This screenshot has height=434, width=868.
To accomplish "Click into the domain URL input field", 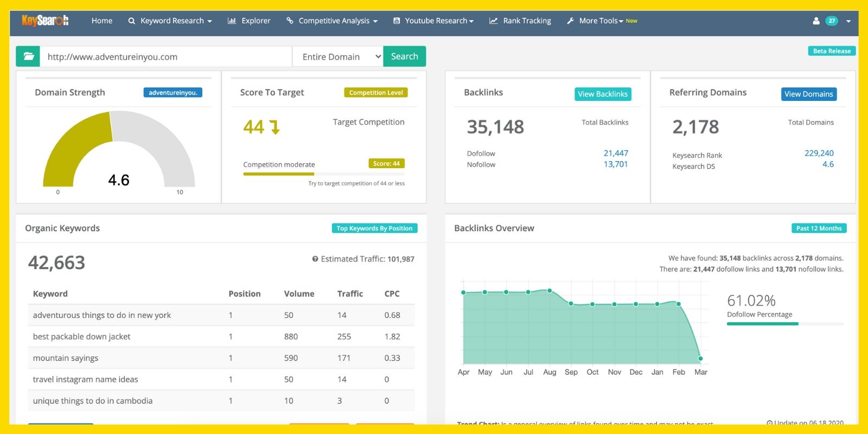I will pyautogui.click(x=166, y=56).
